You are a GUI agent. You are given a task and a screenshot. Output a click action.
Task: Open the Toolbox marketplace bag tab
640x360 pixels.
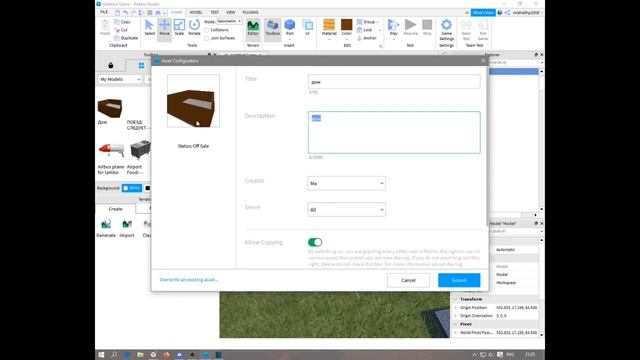[111, 65]
